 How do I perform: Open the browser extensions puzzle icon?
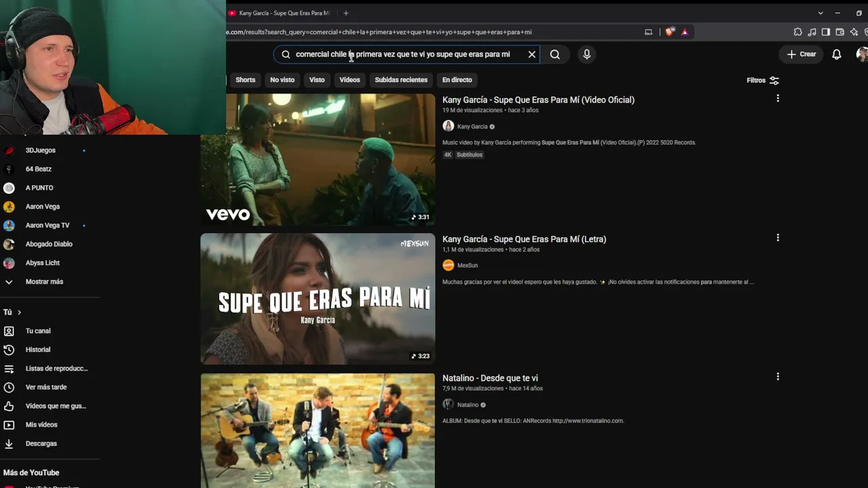pos(798,32)
